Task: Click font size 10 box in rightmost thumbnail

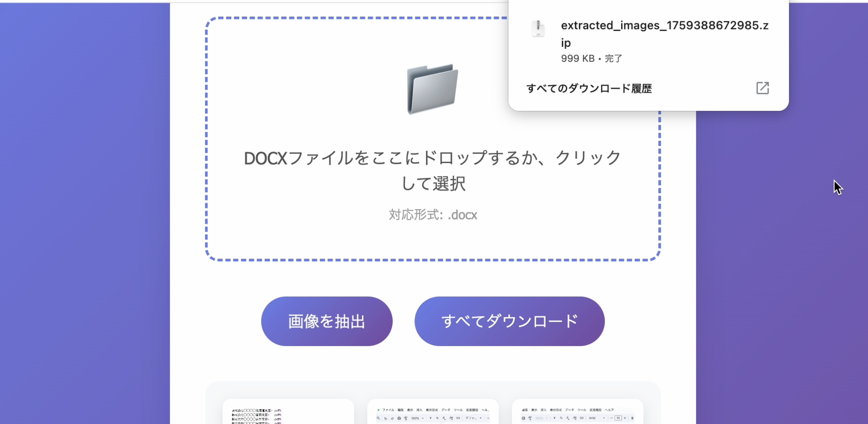Action: tap(618, 418)
